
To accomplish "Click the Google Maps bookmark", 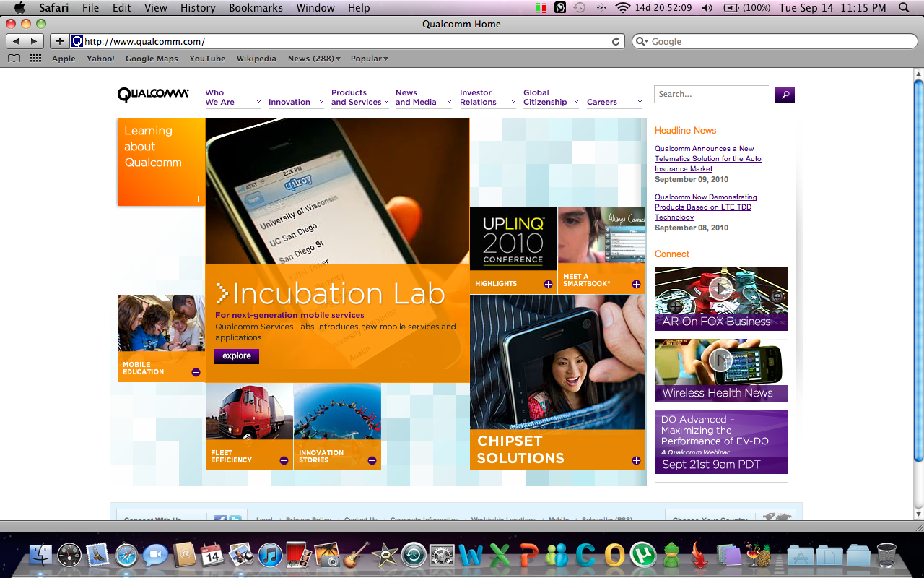I will (152, 59).
